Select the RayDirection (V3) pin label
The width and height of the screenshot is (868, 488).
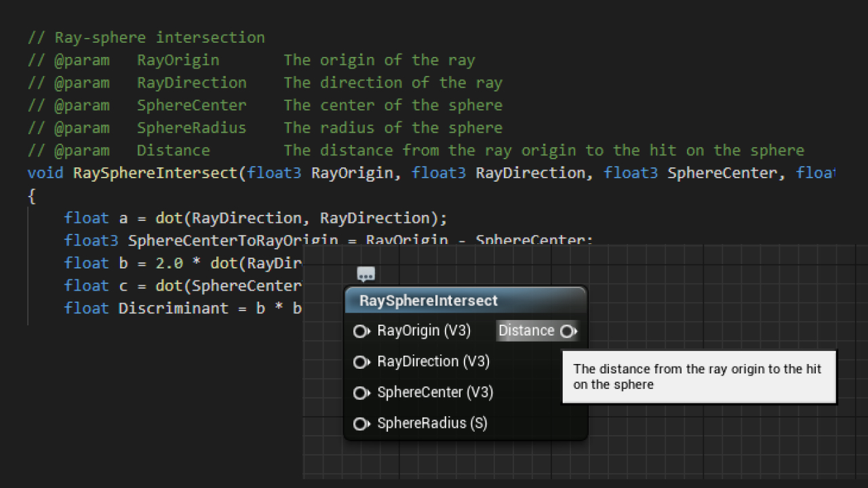coord(433,361)
